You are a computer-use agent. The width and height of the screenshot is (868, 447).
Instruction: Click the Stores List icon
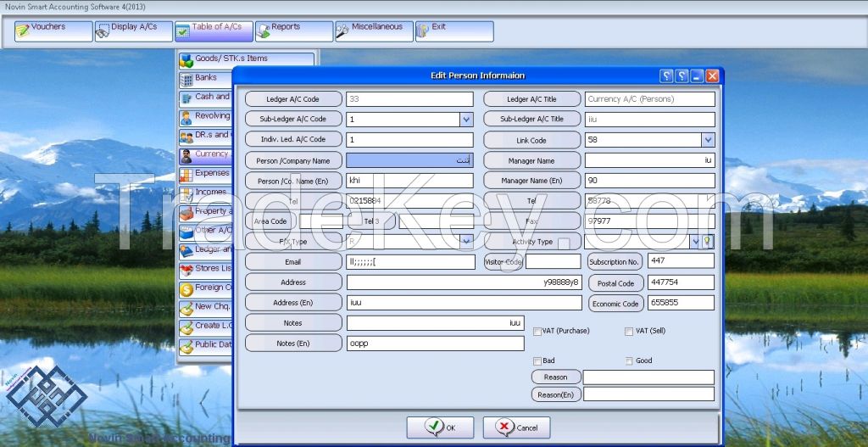point(186,270)
